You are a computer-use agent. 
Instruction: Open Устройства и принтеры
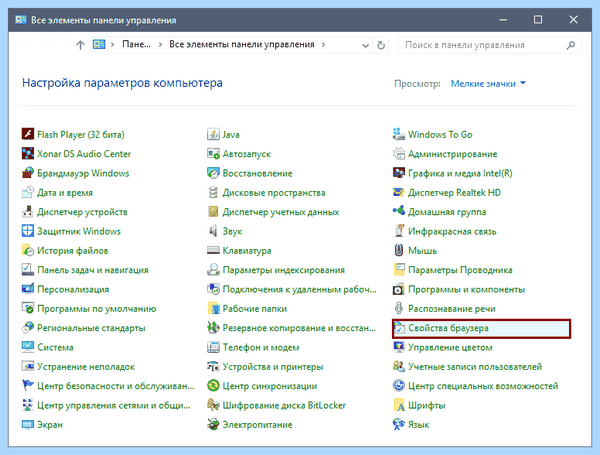(273, 367)
